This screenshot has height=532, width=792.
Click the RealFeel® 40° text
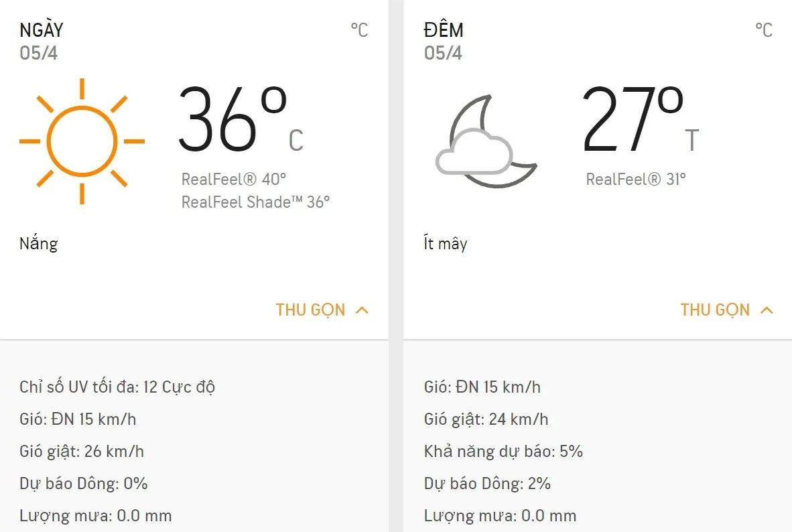pos(234,180)
